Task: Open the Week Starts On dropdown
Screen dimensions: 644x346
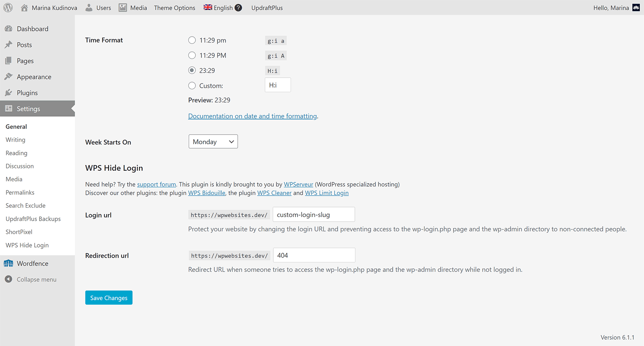Action: (x=213, y=141)
